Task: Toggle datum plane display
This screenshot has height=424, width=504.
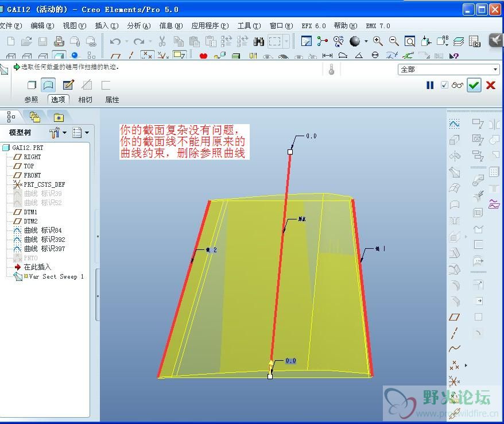Action: [115, 56]
